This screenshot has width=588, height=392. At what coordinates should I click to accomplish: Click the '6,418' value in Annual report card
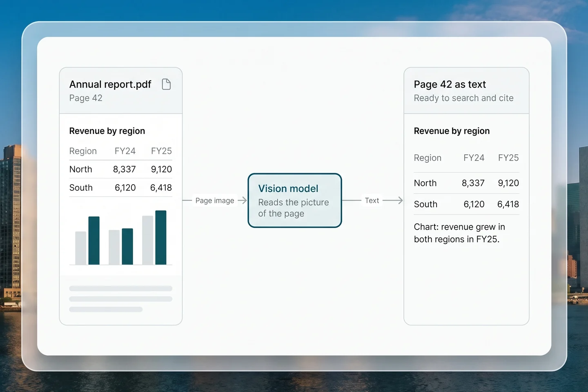[x=161, y=188]
